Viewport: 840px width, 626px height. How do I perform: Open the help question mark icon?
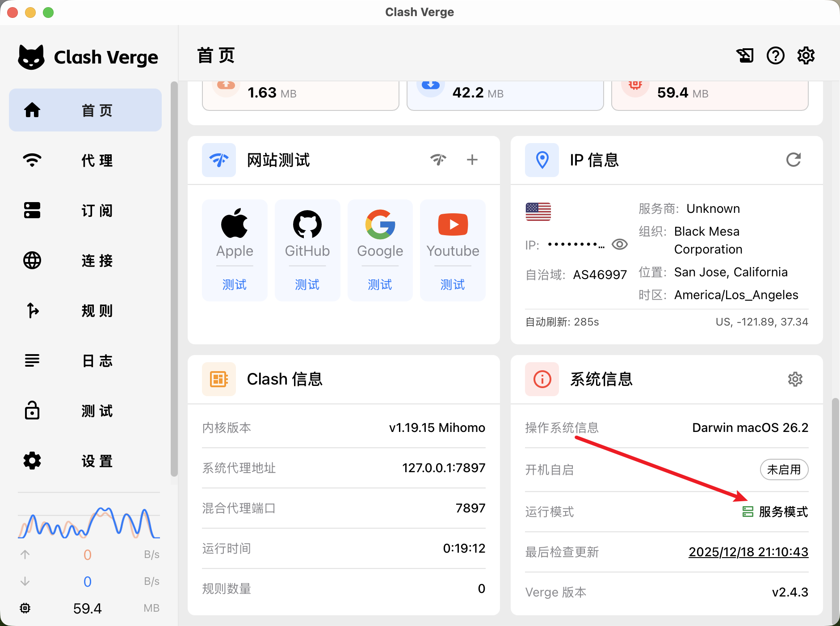click(x=775, y=56)
